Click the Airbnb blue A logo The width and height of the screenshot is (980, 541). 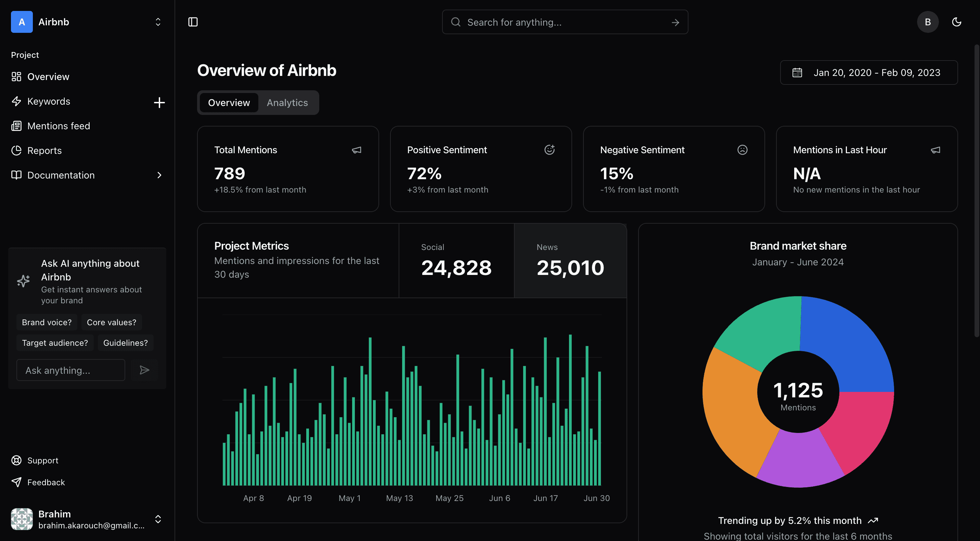pyautogui.click(x=22, y=22)
